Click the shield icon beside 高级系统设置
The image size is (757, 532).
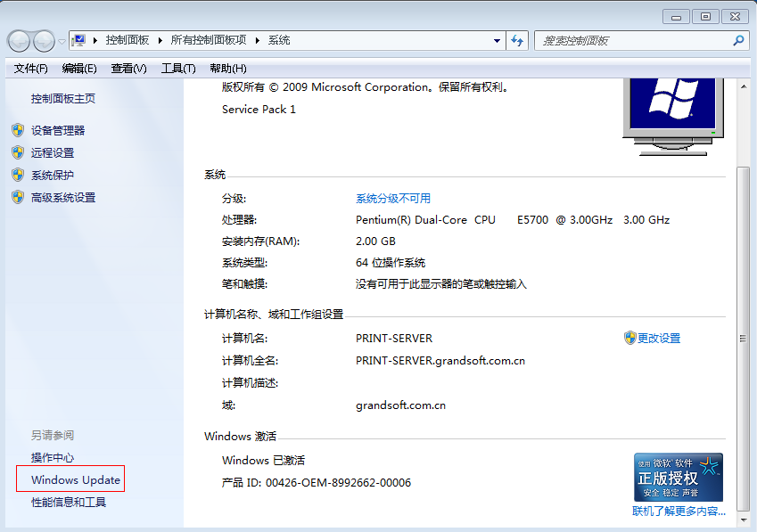(18, 197)
